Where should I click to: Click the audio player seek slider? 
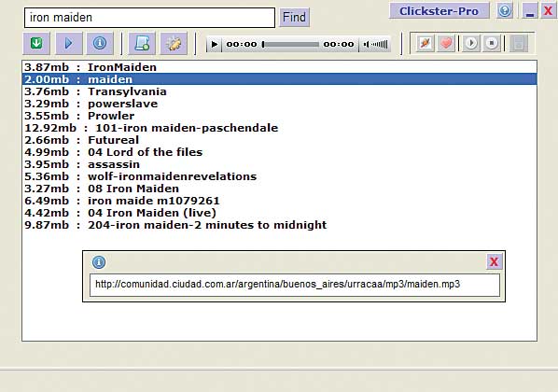pyautogui.click(x=290, y=45)
